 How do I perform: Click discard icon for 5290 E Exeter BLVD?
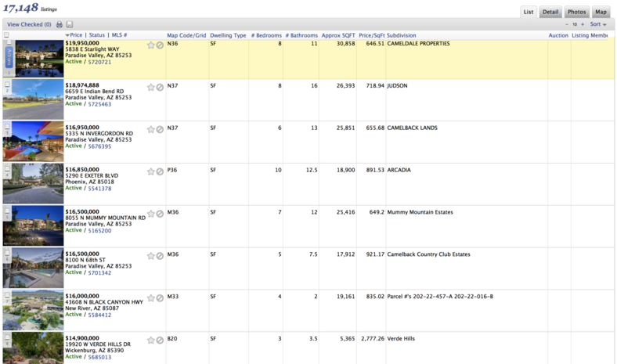[x=160, y=171]
